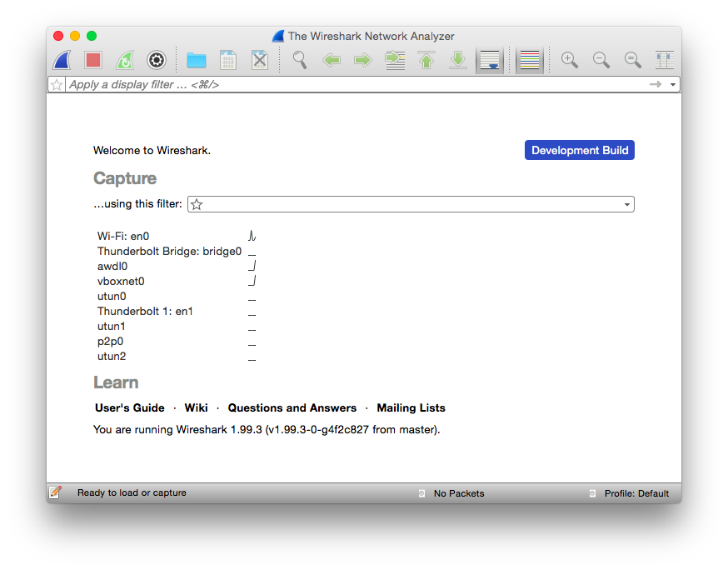Click the Save capture file icon
The height and width of the screenshot is (570, 728).
click(228, 60)
